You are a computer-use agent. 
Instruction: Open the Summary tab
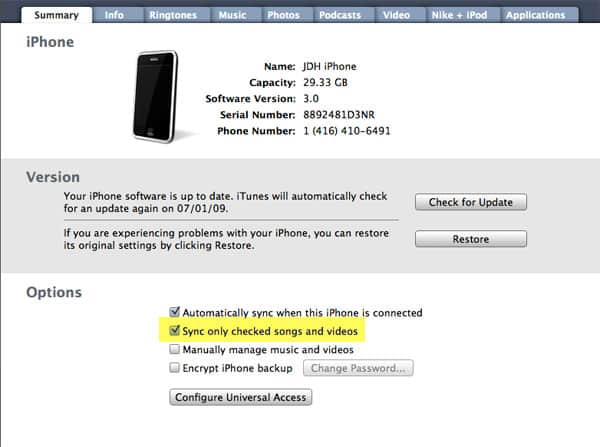[57, 15]
